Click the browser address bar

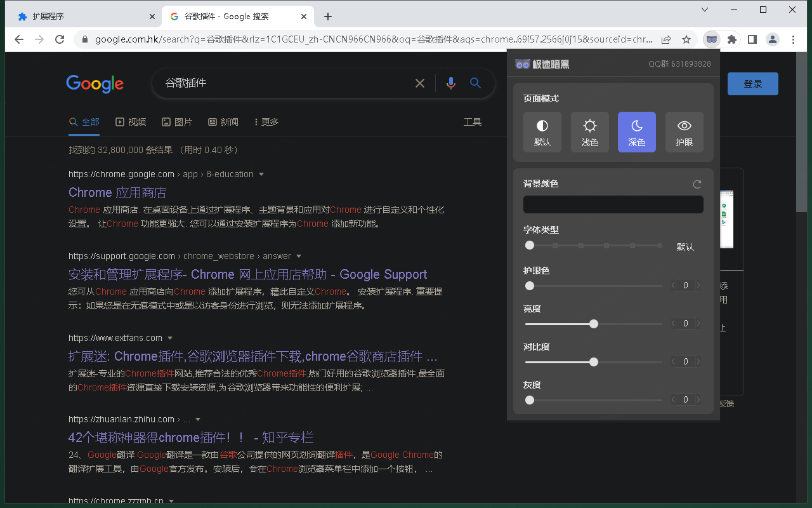[x=317, y=39]
